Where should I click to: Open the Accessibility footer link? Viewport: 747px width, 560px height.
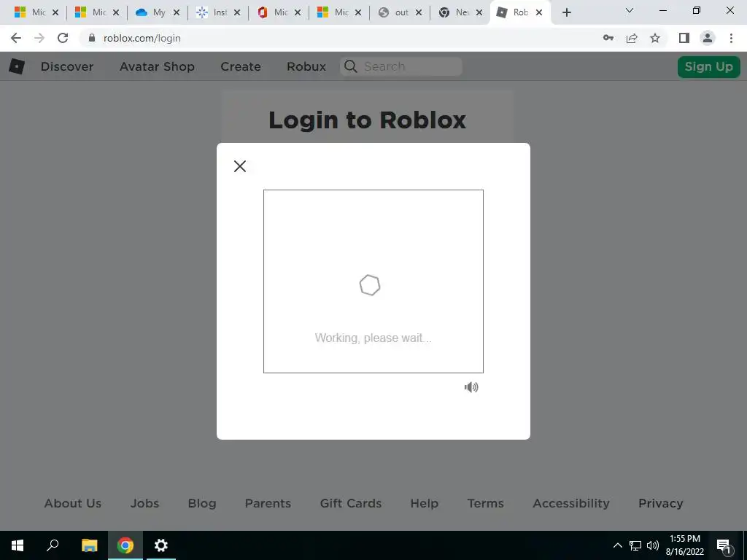(x=571, y=503)
